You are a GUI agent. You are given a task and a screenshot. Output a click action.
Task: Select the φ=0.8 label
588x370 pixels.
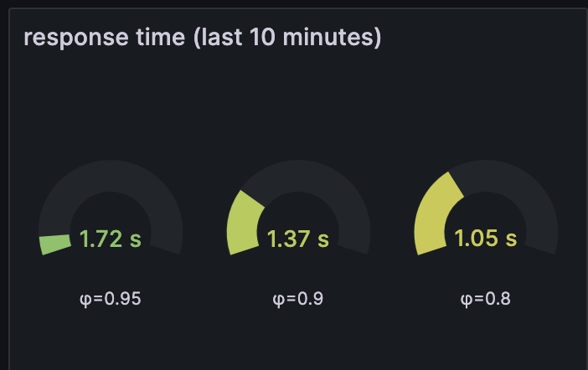pyautogui.click(x=485, y=299)
